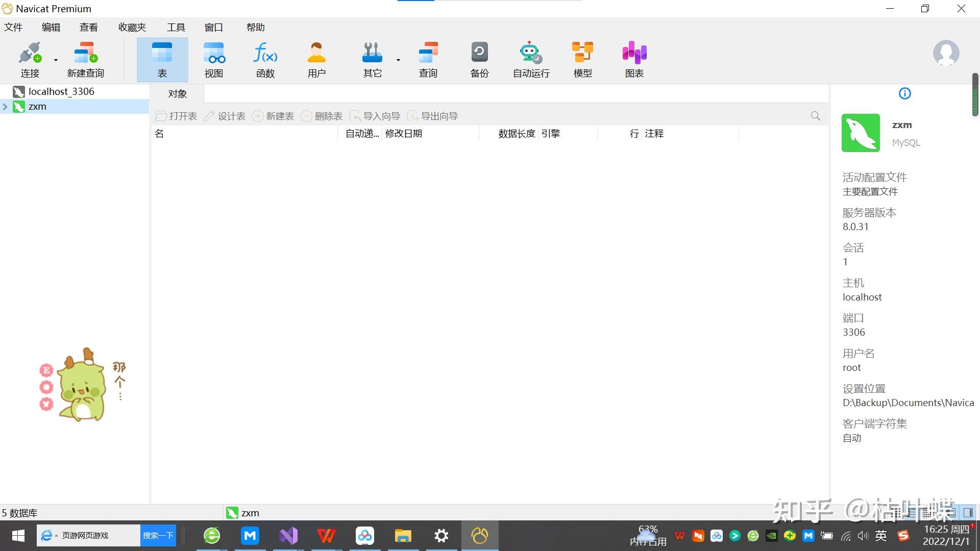Open the 连接 dropdown arrow
Screen dimensions: 980x551
[56, 60]
